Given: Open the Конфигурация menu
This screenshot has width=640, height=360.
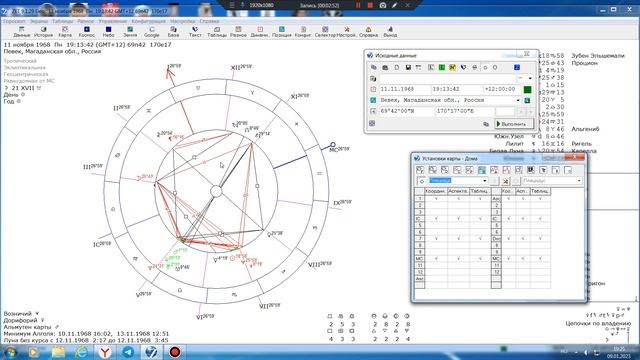Looking at the screenshot, I should [149, 21].
